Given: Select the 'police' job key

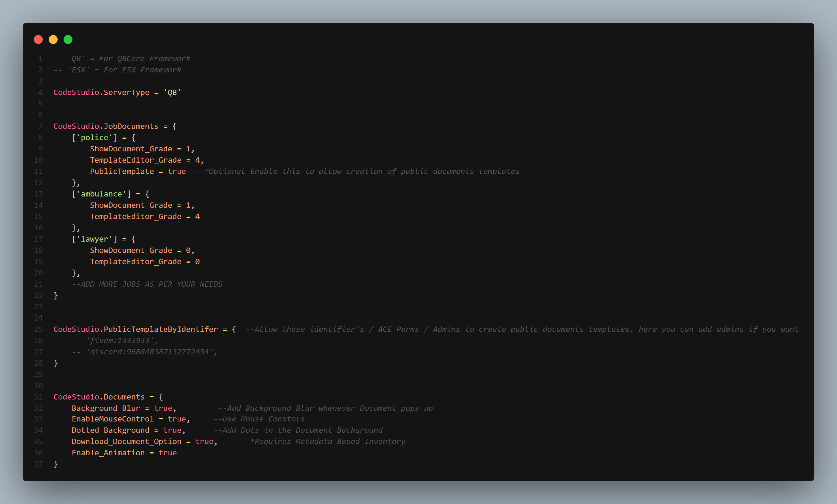Looking at the screenshot, I should point(95,137).
